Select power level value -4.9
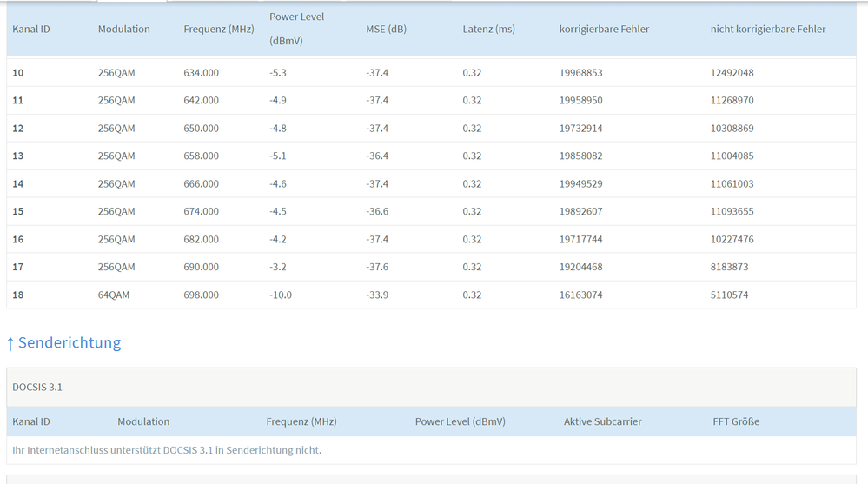Viewport: 868px width, 484px height. (x=278, y=100)
